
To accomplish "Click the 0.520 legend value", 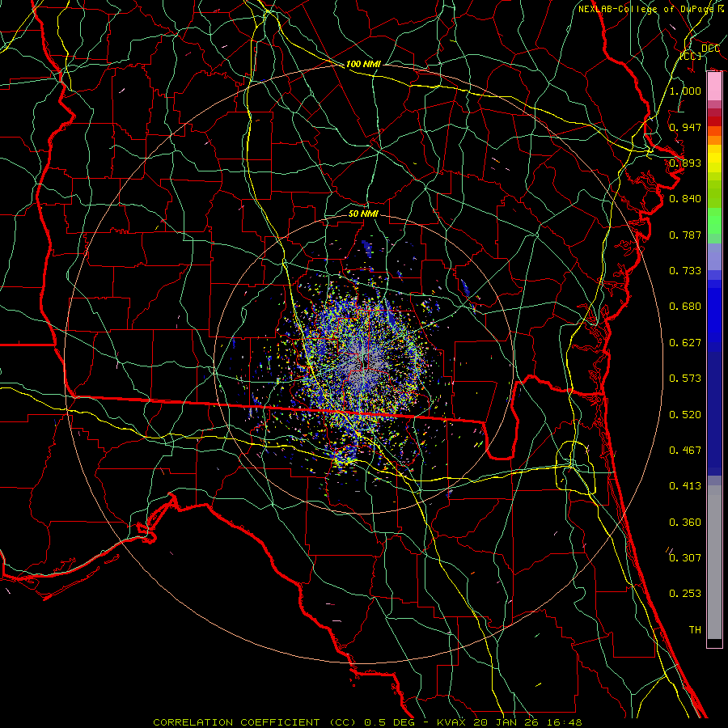I will [x=685, y=415].
